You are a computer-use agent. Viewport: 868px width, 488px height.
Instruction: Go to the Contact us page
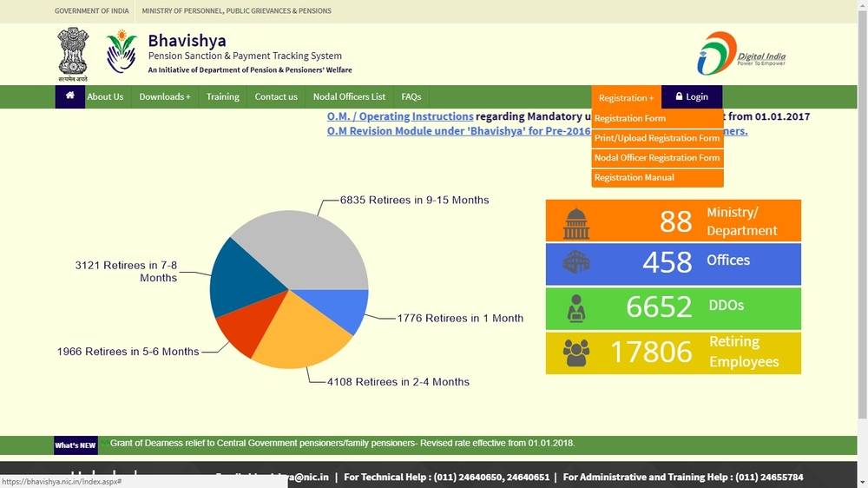coord(276,96)
